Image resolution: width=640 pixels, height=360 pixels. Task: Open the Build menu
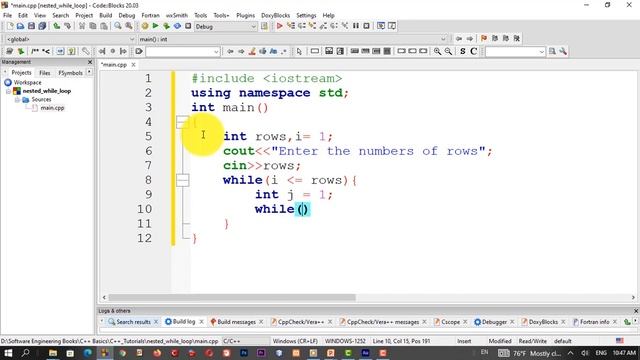(106, 16)
